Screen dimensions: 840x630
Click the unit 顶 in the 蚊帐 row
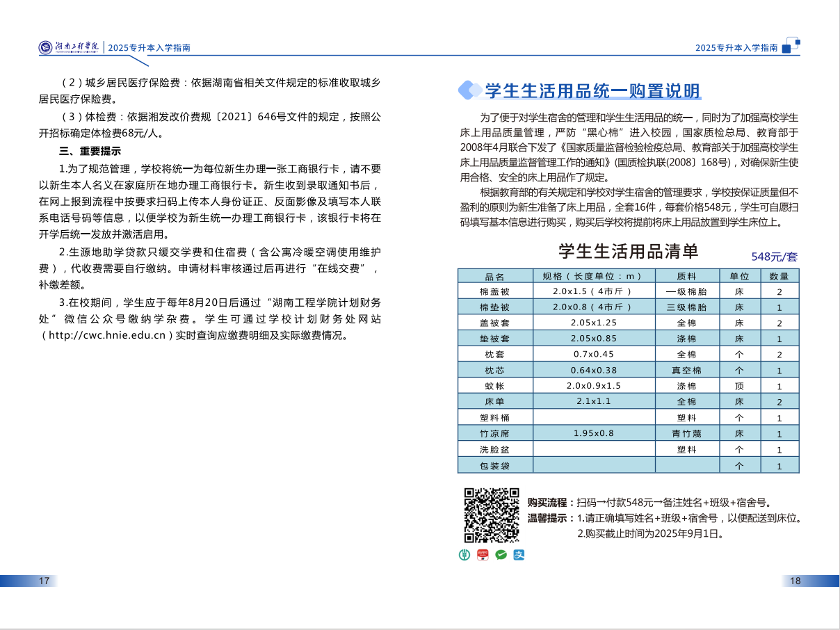point(739,386)
